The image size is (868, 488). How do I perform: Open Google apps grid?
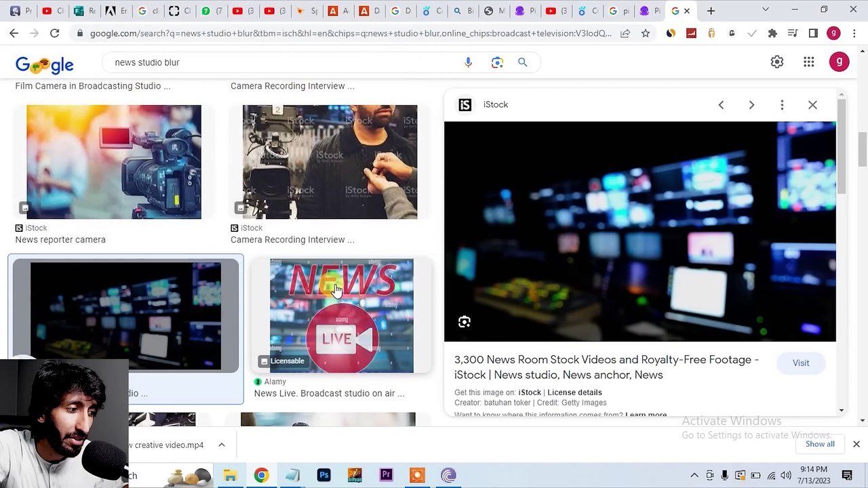(x=808, y=62)
